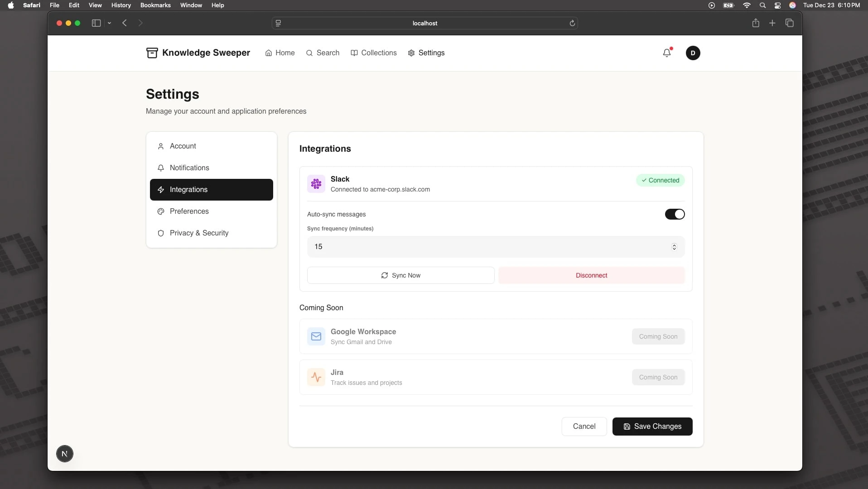Viewport: 868px width, 489px height.
Task: Open Safari's History menu
Action: pos(121,5)
